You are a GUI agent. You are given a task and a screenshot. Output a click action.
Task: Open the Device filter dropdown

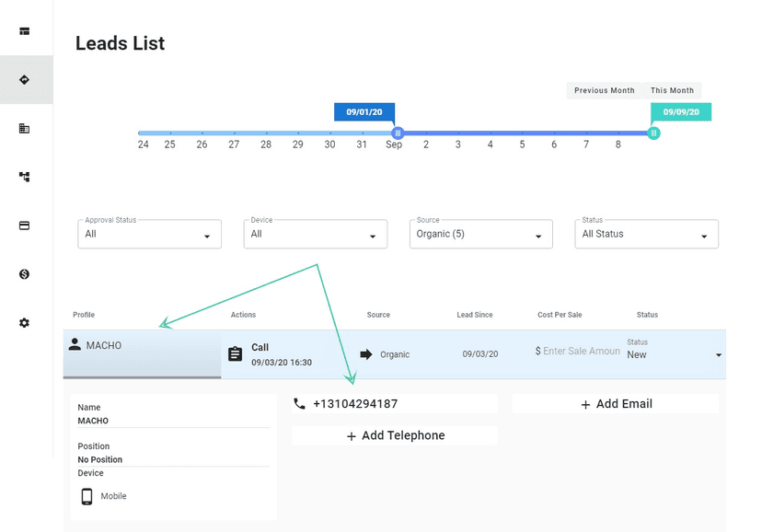[316, 235]
